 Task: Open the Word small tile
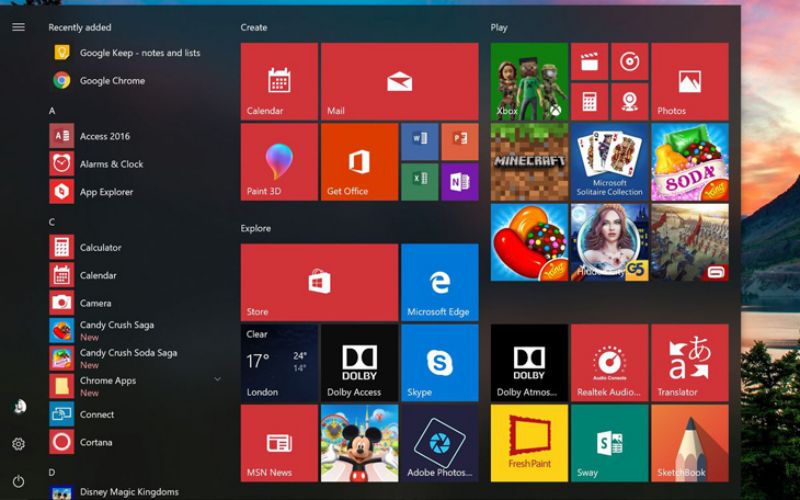(x=419, y=141)
